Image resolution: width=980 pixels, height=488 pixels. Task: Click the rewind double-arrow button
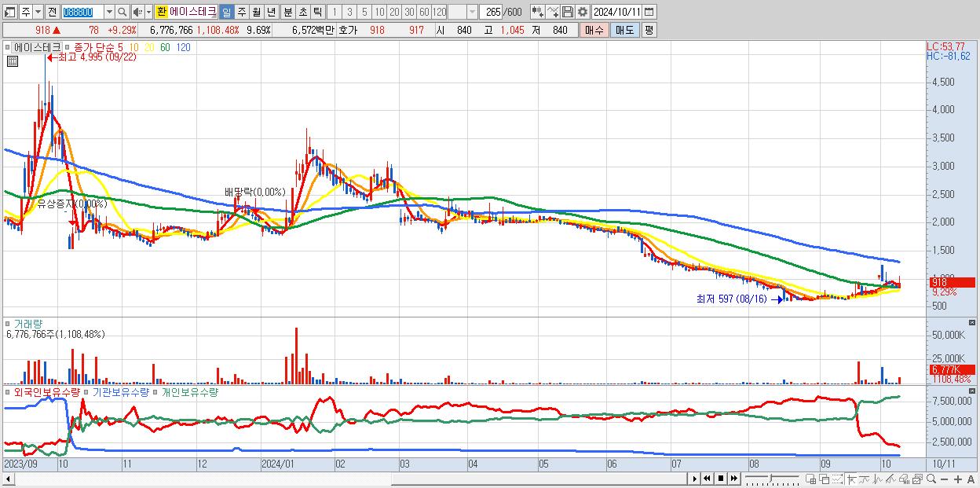tap(707, 479)
